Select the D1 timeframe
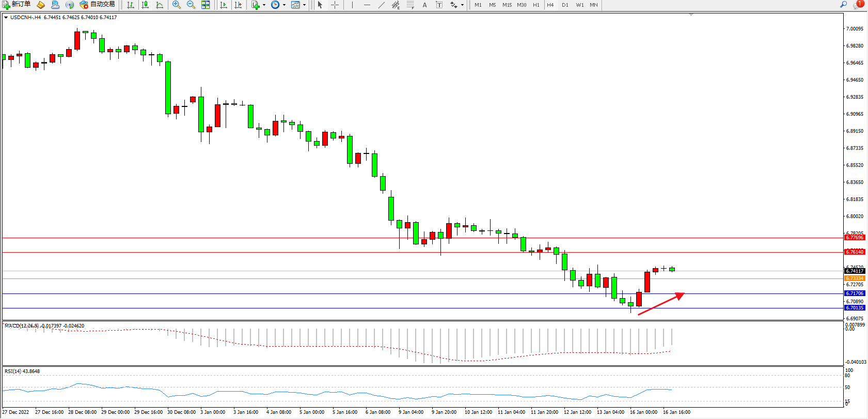 click(x=565, y=5)
